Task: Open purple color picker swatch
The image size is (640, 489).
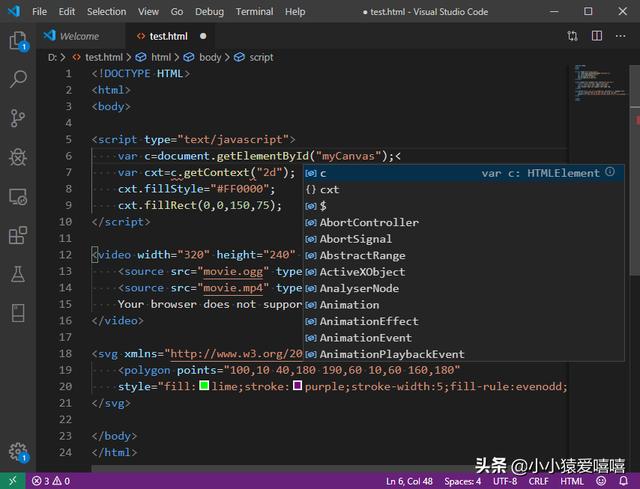Action: tap(298, 385)
